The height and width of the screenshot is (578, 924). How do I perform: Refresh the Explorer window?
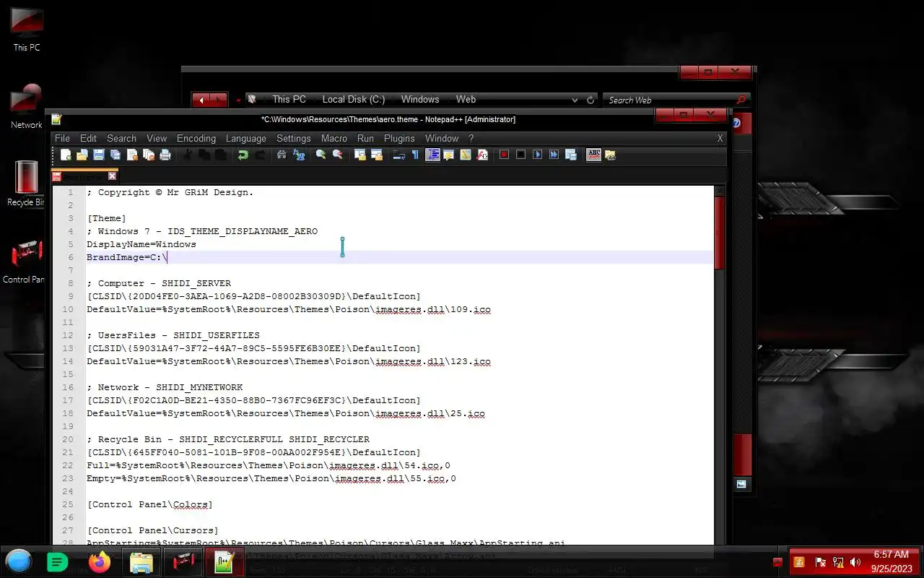[x=590, y=100]
